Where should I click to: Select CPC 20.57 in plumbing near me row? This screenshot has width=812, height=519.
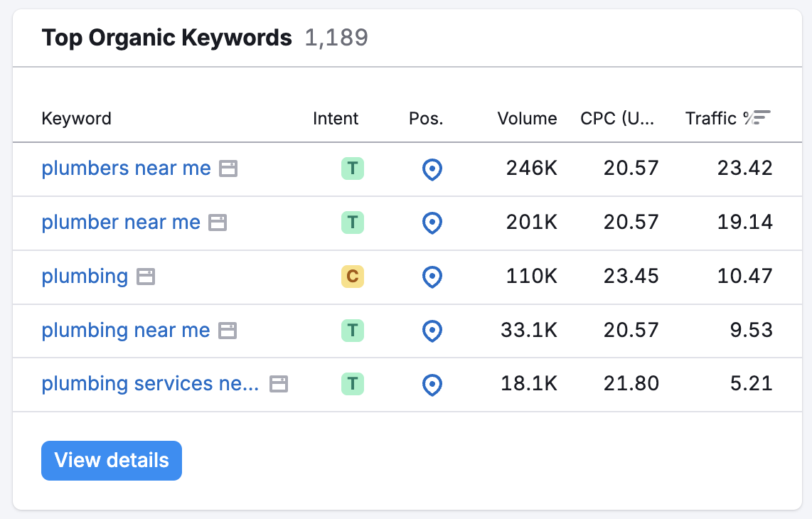pyautogui.click(x=631, y=330)
